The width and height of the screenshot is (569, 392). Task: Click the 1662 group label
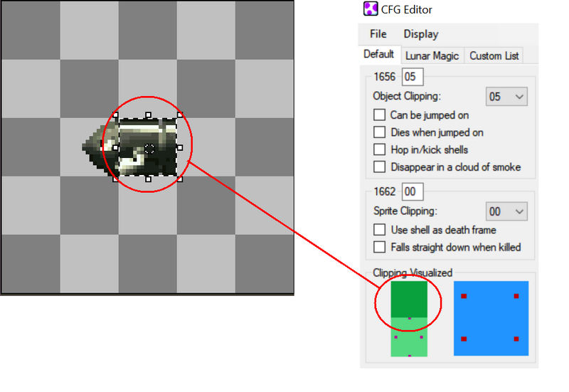(384, 191)
